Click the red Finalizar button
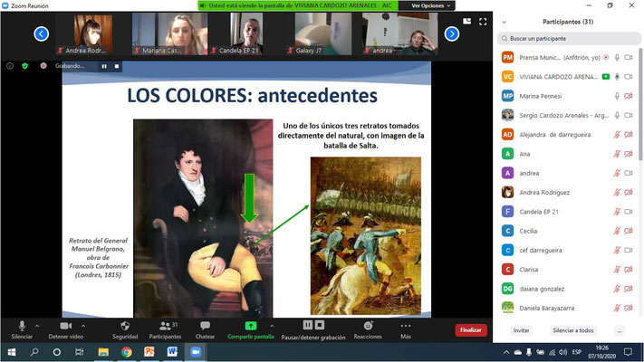The height and width of the screenshot is (362, 644). click(x=471, y=330)
